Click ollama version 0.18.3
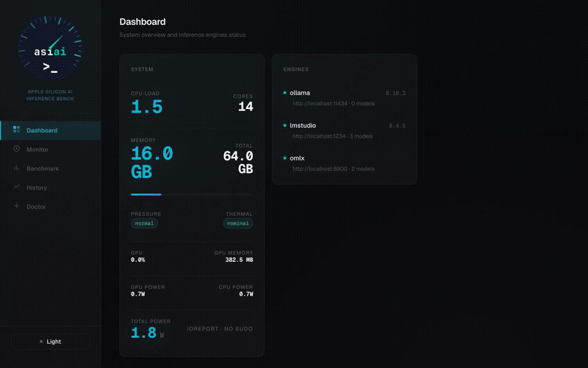Viewport: 588px width, 368px height. click(x=395, y=93)
